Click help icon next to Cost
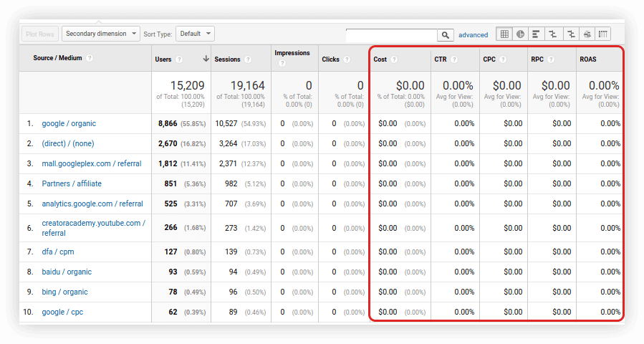This screenshot has width=644, height=344. point(394,59)
